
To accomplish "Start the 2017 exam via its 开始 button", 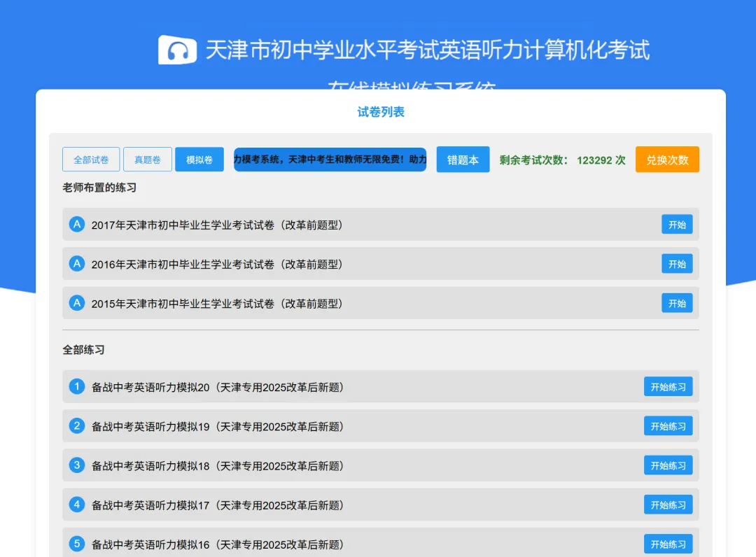I will 676,224.
